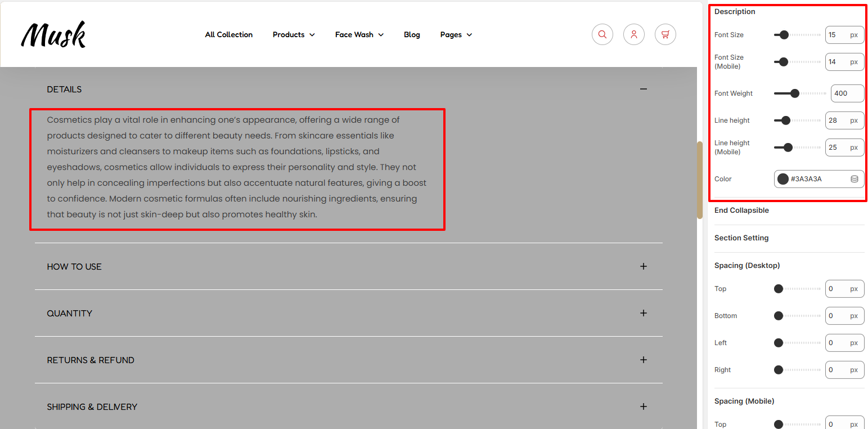Click the Spacing (Mobile) heading
Image resolution: width=868 pixels, height=429 pixels.
(744, 401)
